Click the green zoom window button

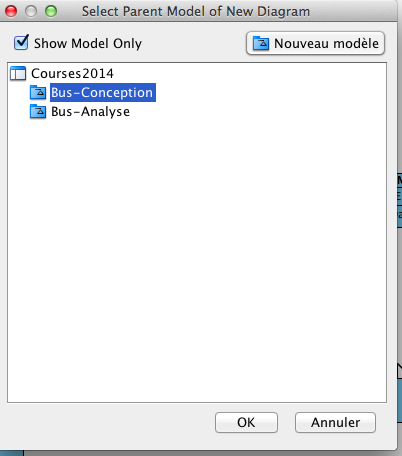click(51, 11)
